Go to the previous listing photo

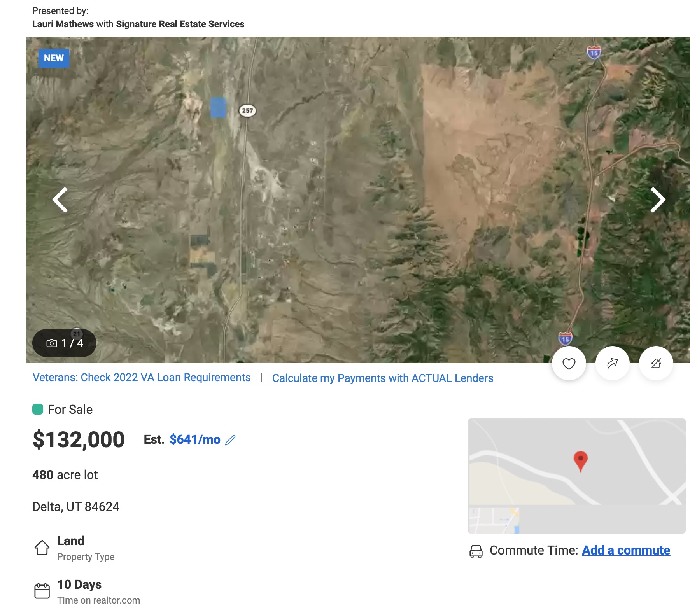[60, 200]
